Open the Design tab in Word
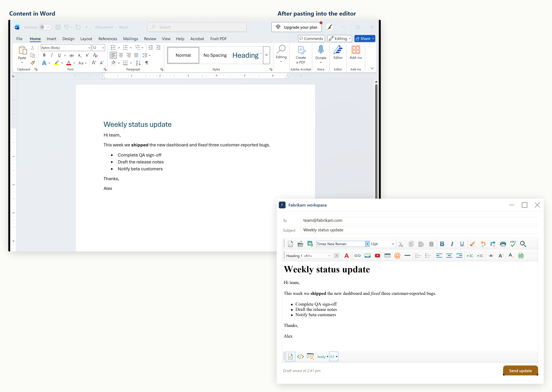This screenshot has height=392, width=552. click(x=68, y=39)
